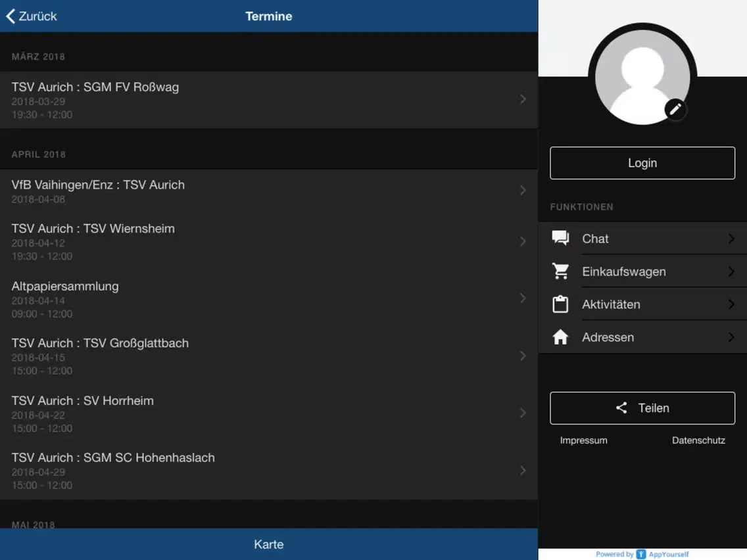The width and height of the screenshot is (747, 560).
Task: Click chevron next to Chat
Action: click(731, 238)
